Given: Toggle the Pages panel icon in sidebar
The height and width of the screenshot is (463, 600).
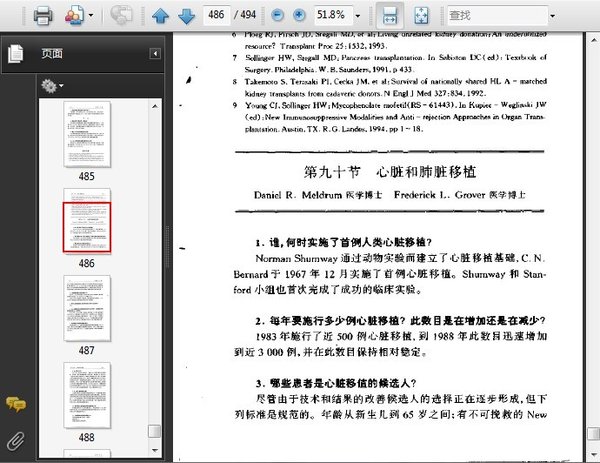Looking at the screenshot, I should point(15,54).
